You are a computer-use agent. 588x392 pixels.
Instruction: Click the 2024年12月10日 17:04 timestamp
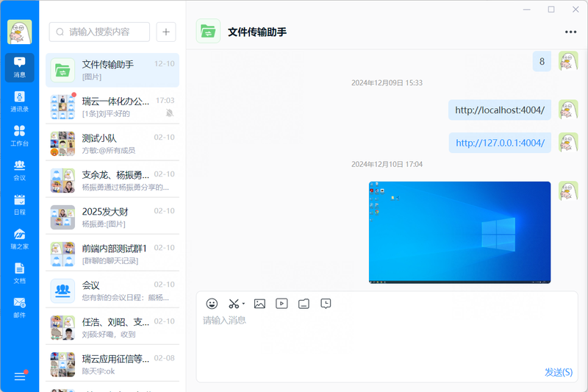coord(387,164)
